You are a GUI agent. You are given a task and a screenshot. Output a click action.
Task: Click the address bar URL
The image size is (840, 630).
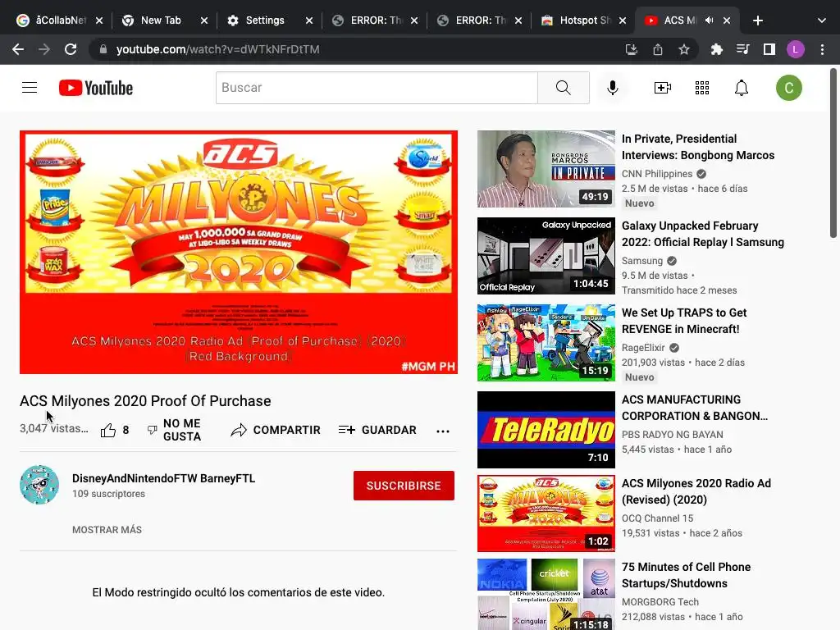217,49
